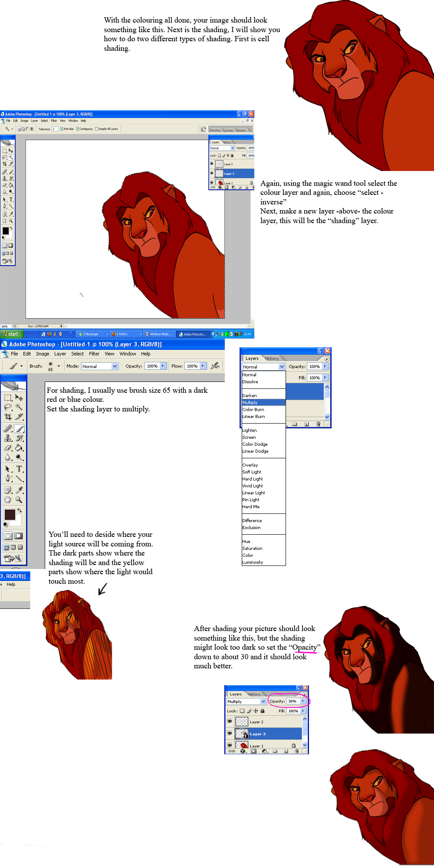This screenshot has height=868, width=434.
Task: Choose Soft Light in the blend mode list
Action: pyautogui.click(x=252, y=472)
